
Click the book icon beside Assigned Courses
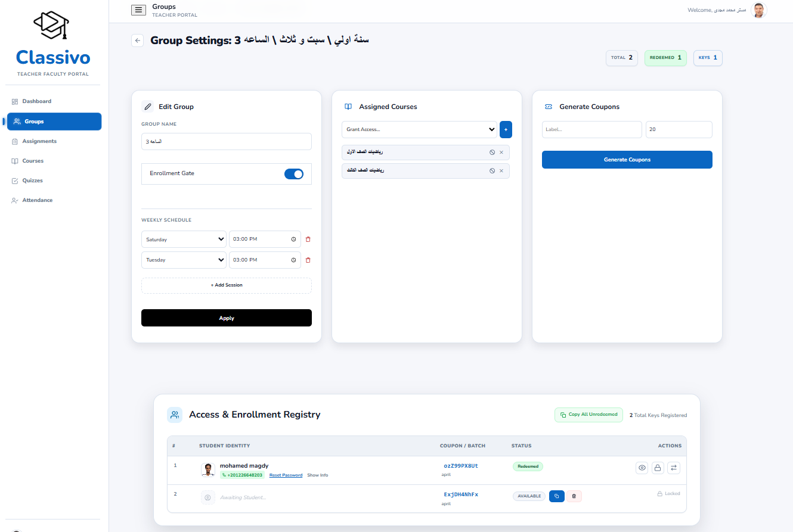(348, 107)
